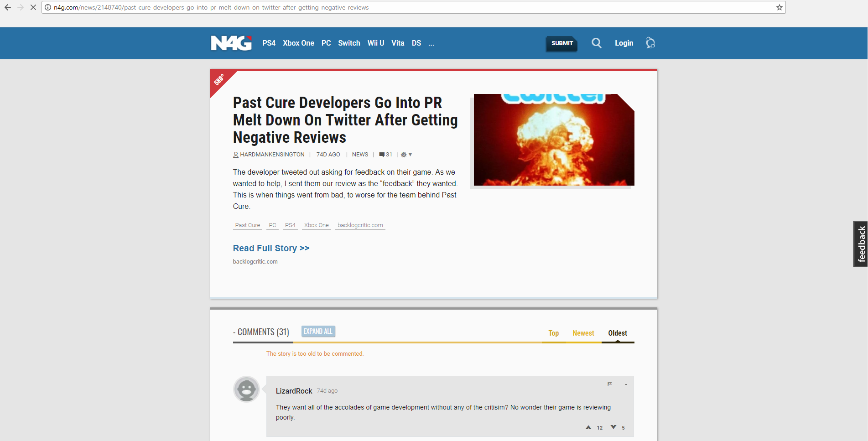Open the Wii U channel
This screenshot has height=441, width=868.
tap(376, 43)
